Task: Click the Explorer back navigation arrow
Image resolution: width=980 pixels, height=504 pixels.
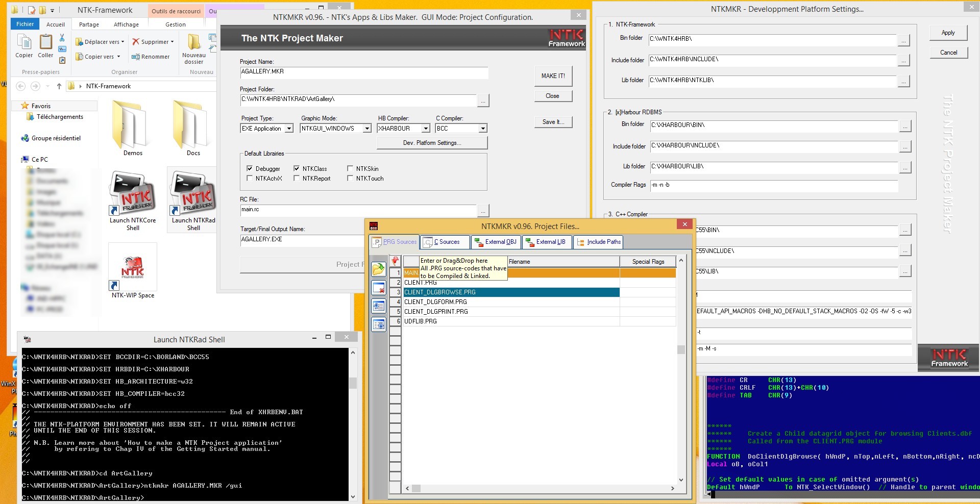Action: tap(21, 86)
